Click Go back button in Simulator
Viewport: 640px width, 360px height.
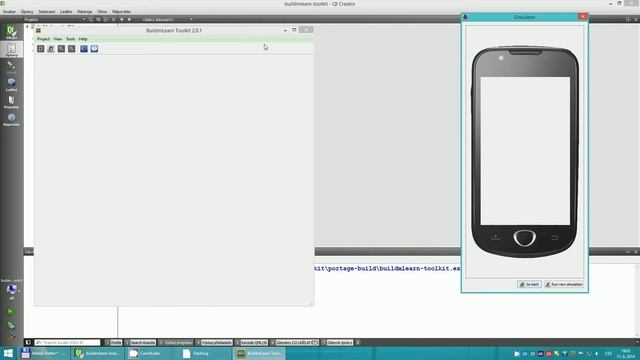click(x=529, y=284)
